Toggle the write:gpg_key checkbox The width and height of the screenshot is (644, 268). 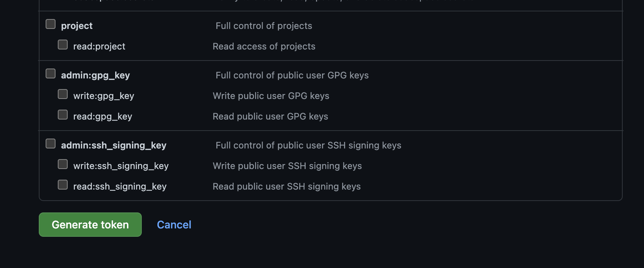pos(63,94)
